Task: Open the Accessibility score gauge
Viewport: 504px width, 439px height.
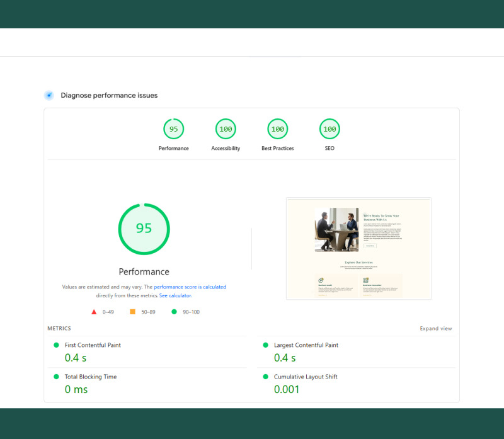Action: click(226, 129)
